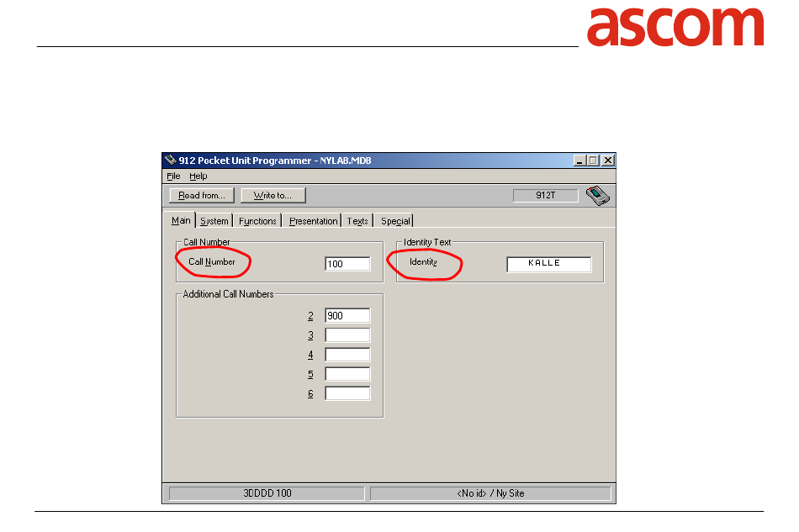Click the pocket unit pager icon

click(x=597, y=196)
